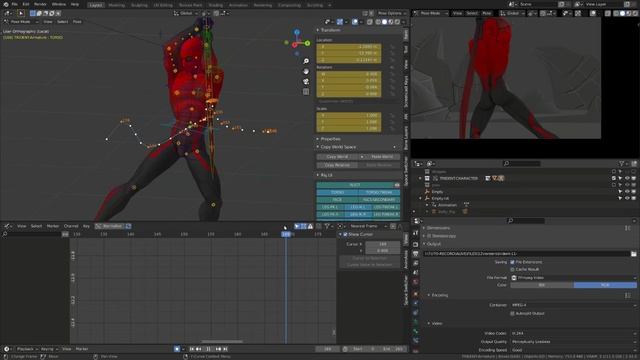640x360 pixels.
Task: Pause animation playback
Action: coord(209,349)
